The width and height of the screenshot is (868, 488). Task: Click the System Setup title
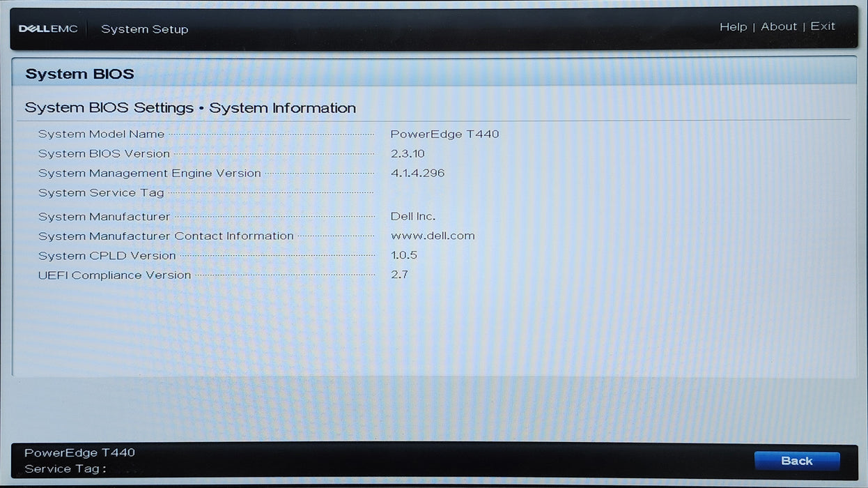point(144,29)
